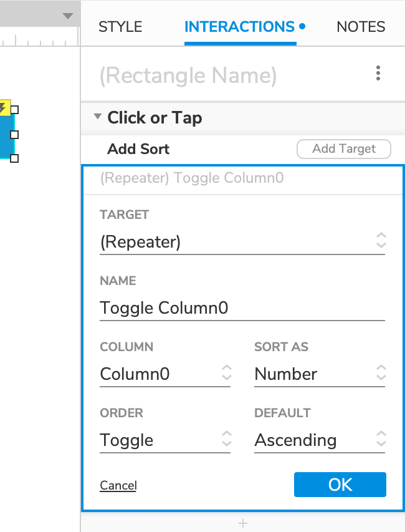Change the Sort As dropdown from Number

(381, 373)
